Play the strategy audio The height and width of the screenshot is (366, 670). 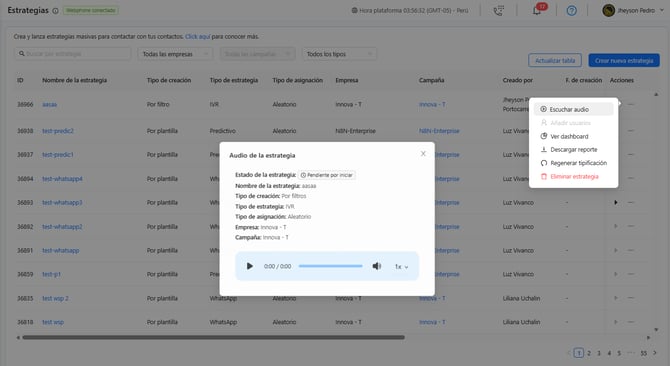coord(250,266)
